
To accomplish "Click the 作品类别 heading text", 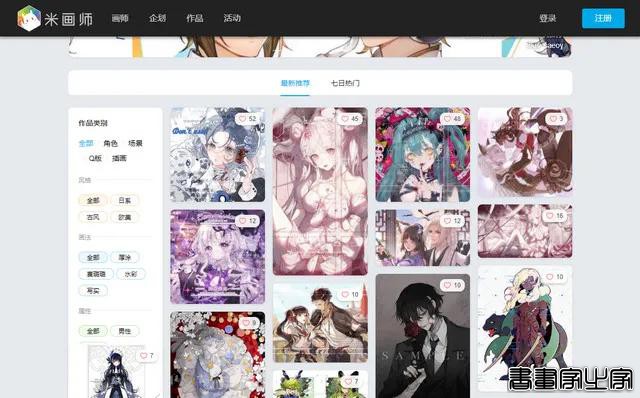I will point(93,123).
